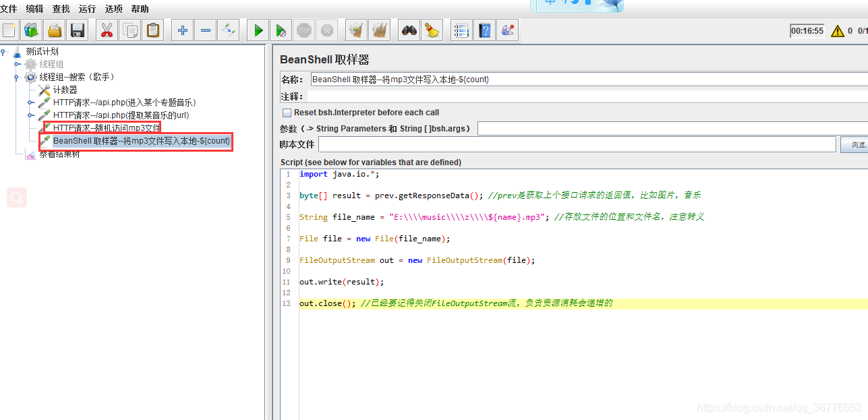Click the 名称 name input field
Screen dimensions: 868x420
(588, 80)
